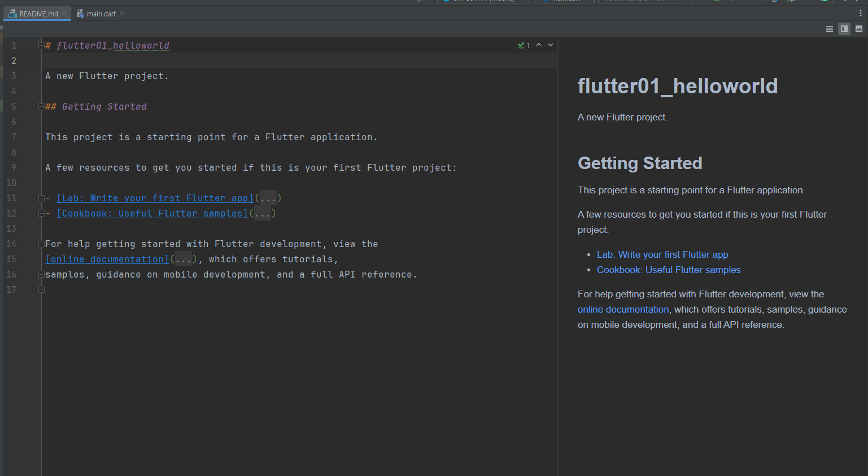Jump to next highlighted problem arrow
The height and width of the screenshot is (476, 868).
(551, 45)
